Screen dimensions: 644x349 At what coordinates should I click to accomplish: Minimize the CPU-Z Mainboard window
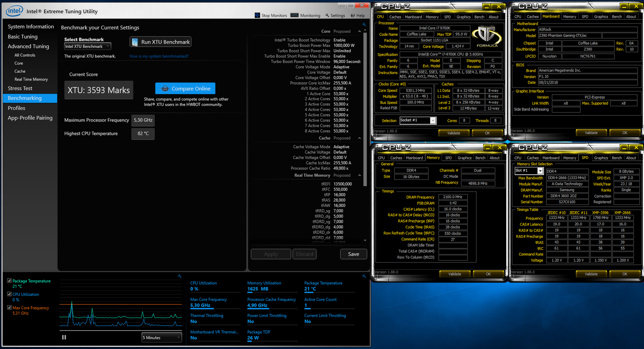[624, 6]
